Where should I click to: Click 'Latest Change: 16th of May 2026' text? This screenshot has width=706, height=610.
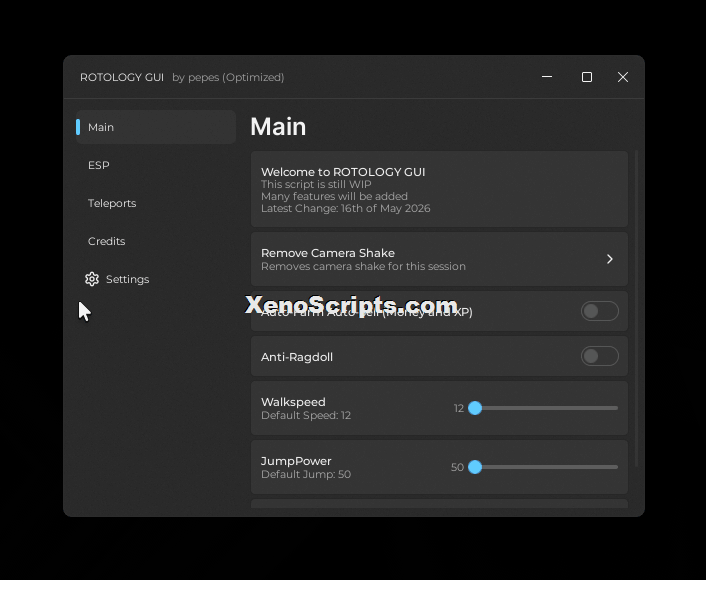(346, 208)
